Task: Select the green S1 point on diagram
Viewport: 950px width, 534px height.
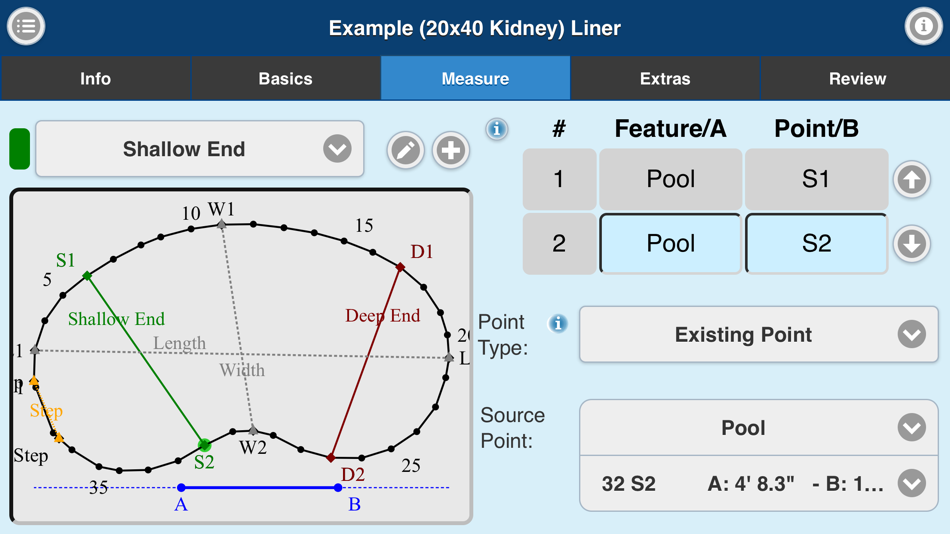Action: tap(87, 276)
